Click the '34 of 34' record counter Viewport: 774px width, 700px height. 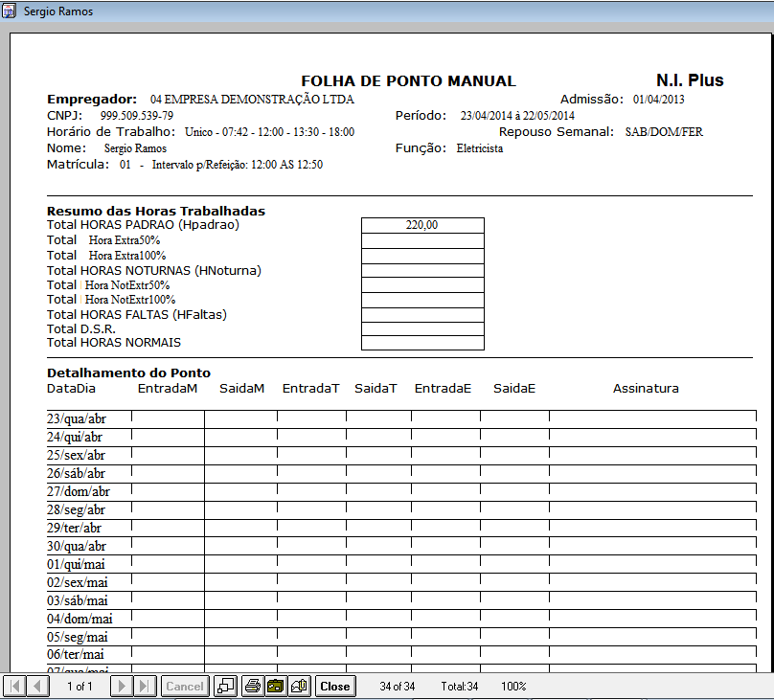click(x=397, y=687)
